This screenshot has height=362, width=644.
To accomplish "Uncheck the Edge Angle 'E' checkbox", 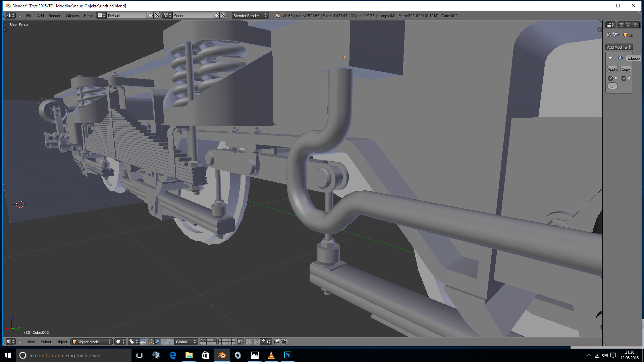I will point(610,78).
